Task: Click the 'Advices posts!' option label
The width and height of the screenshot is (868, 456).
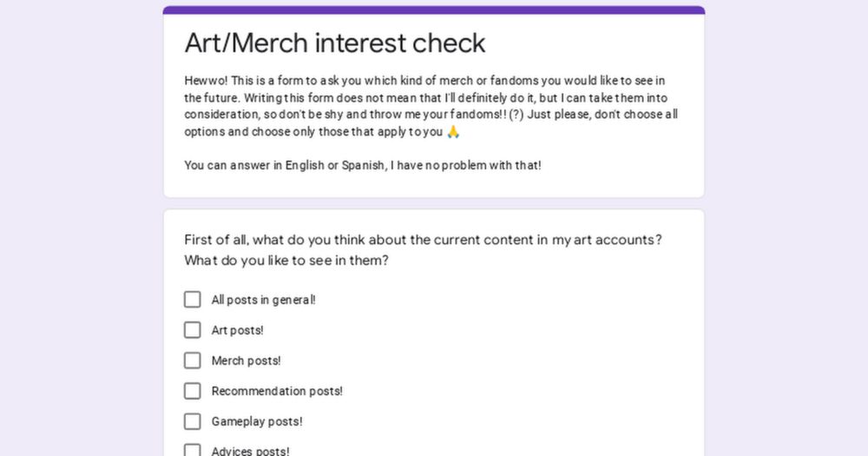Action: click(250, 451)
